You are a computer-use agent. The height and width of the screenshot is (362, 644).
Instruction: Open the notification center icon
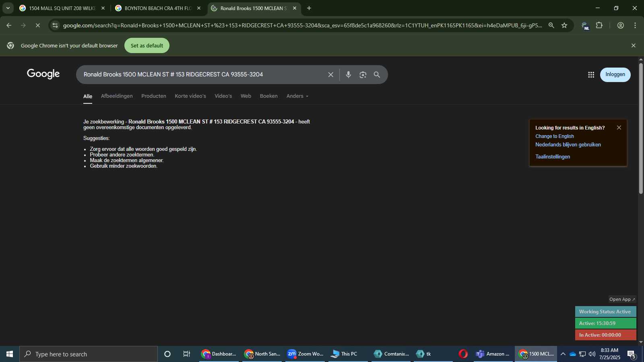[x=632, y=354]
